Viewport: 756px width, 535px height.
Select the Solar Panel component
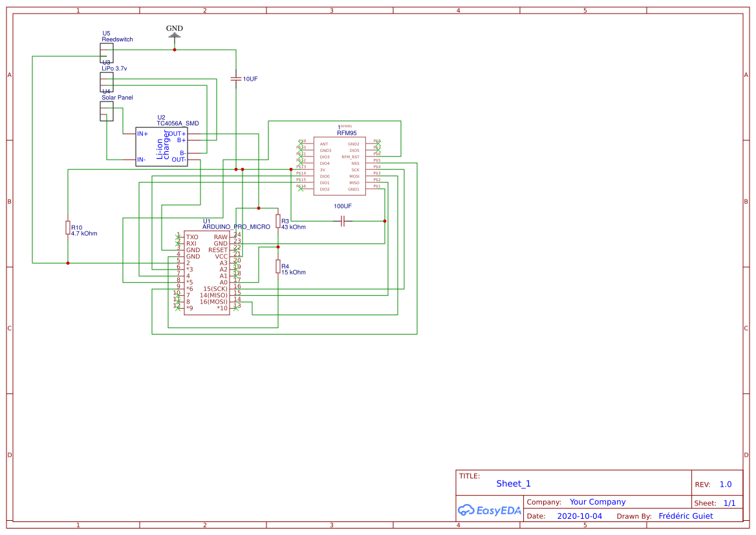click(106, 110)
